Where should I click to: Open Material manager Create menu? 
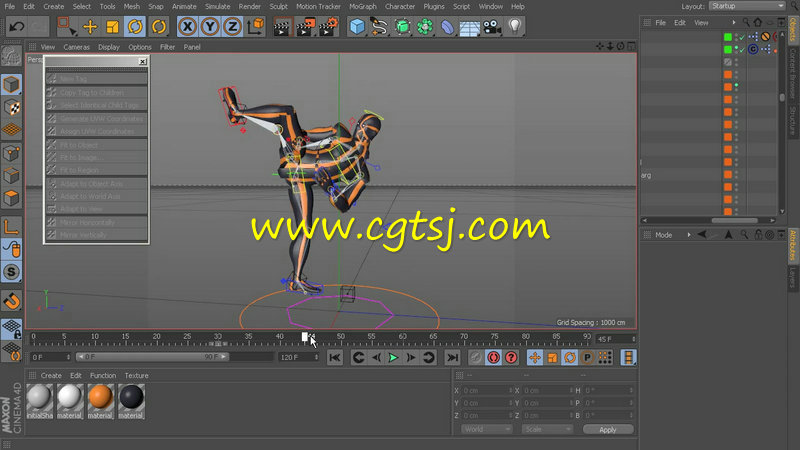pos(51,376)
